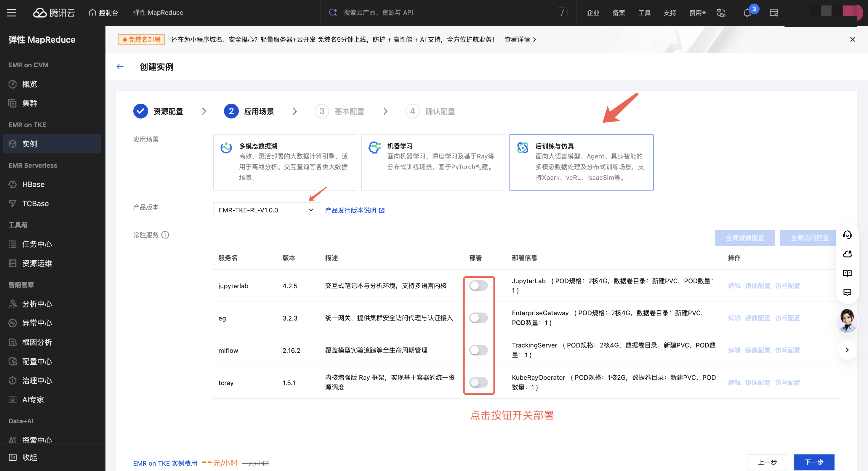Close the promotional banner

pos(853,39)
